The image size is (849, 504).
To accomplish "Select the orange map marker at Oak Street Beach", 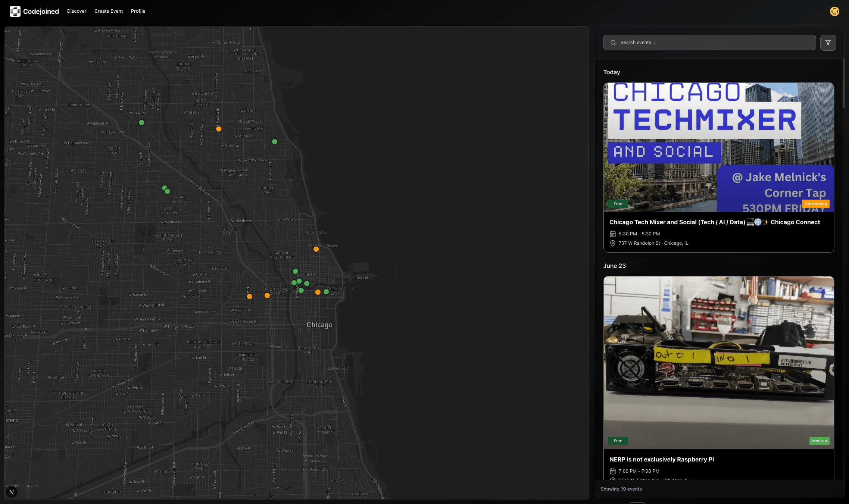I will 316,249.
